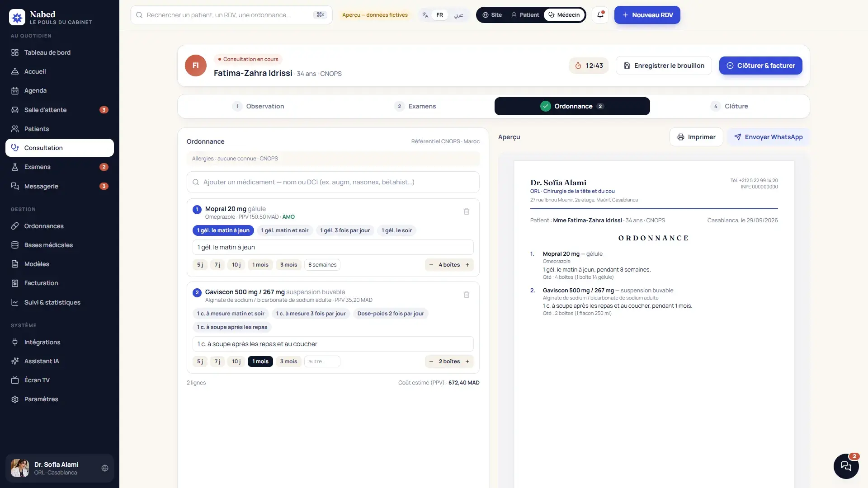868x488 pixels.
Task: Delete the Gaviscon prescription line
Action: point(467,295)
